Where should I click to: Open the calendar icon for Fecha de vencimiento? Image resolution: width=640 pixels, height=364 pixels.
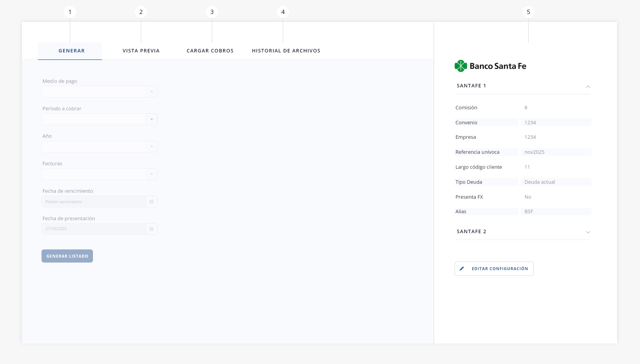coord(151,201)
